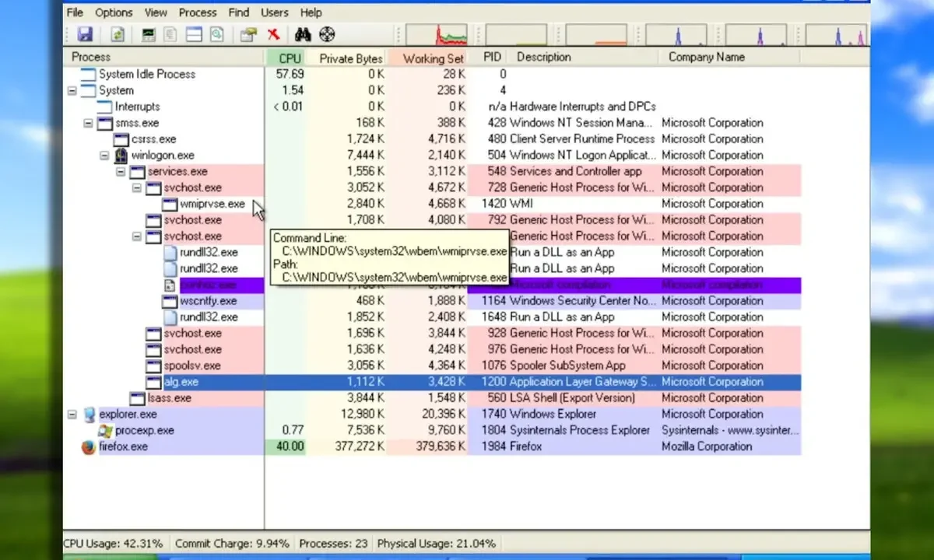Image resolution: width=934 pixels, height=560 pixels.
Task: Select the spoolsv.exe process row
Action: [192, 366]
